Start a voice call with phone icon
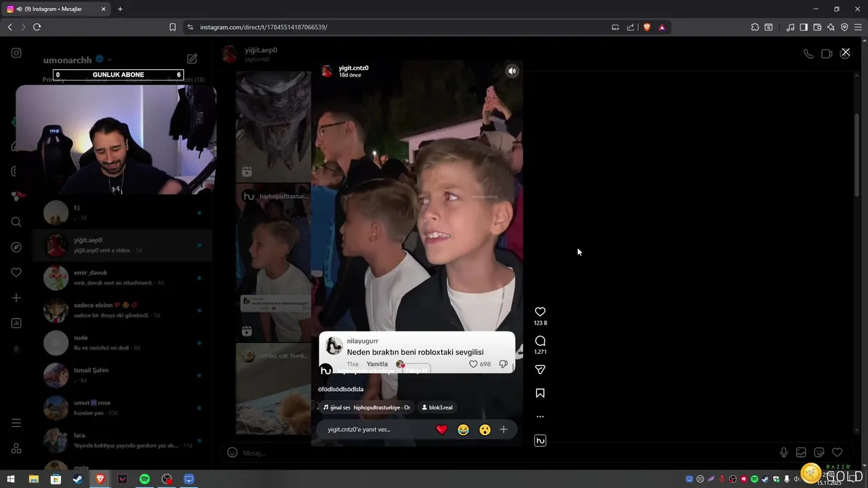Image resolution: width=868 pixels, height=488 pixels. point(808,54)
